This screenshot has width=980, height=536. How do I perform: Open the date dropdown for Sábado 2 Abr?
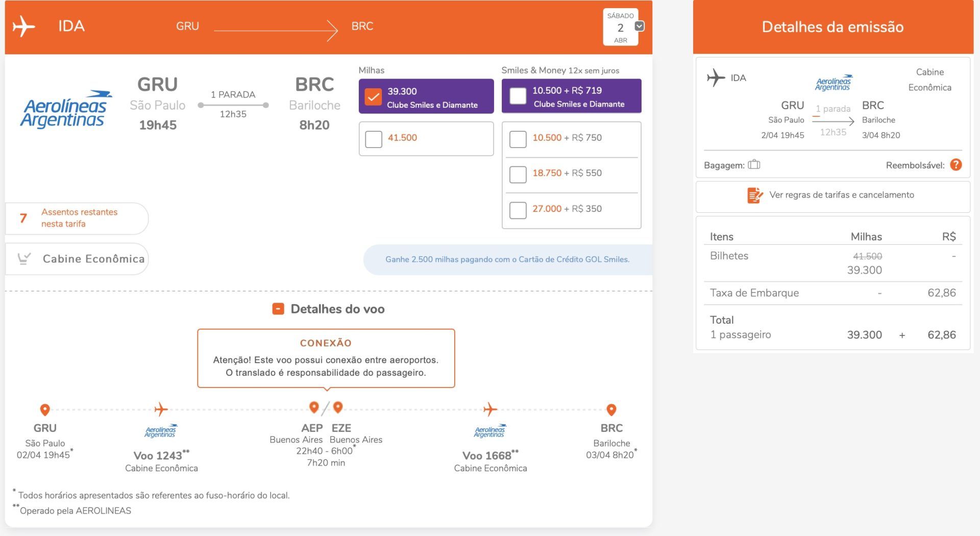click(x=639, y=26)
